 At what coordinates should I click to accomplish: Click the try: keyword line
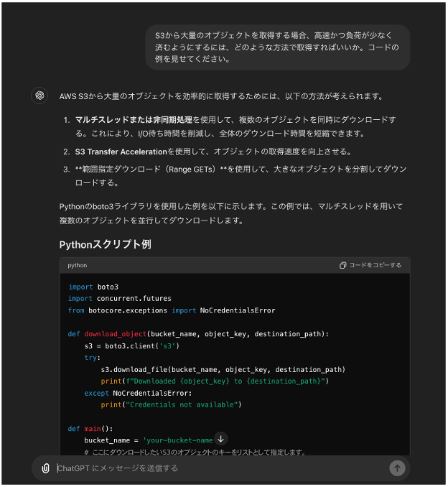coord(92,358)
